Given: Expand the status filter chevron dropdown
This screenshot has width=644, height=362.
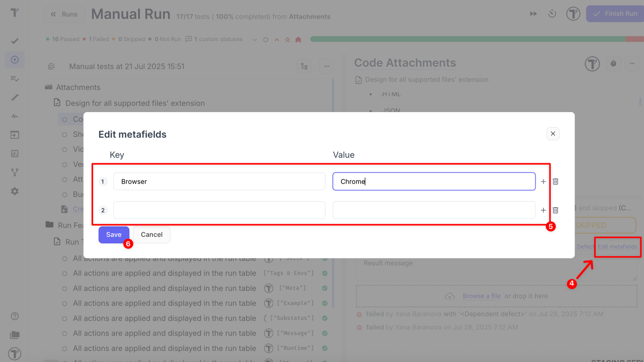Looking at the screenshot, I should coord(255,40).
